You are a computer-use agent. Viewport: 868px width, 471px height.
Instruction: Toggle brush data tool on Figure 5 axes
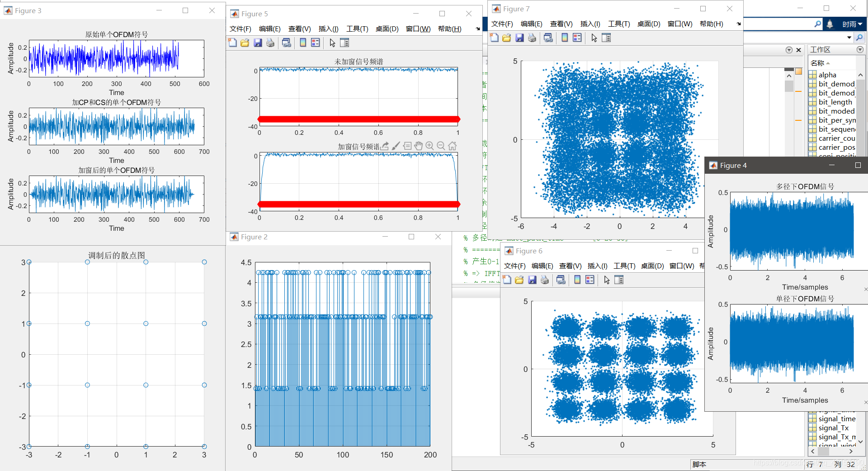tap(396, 146)
